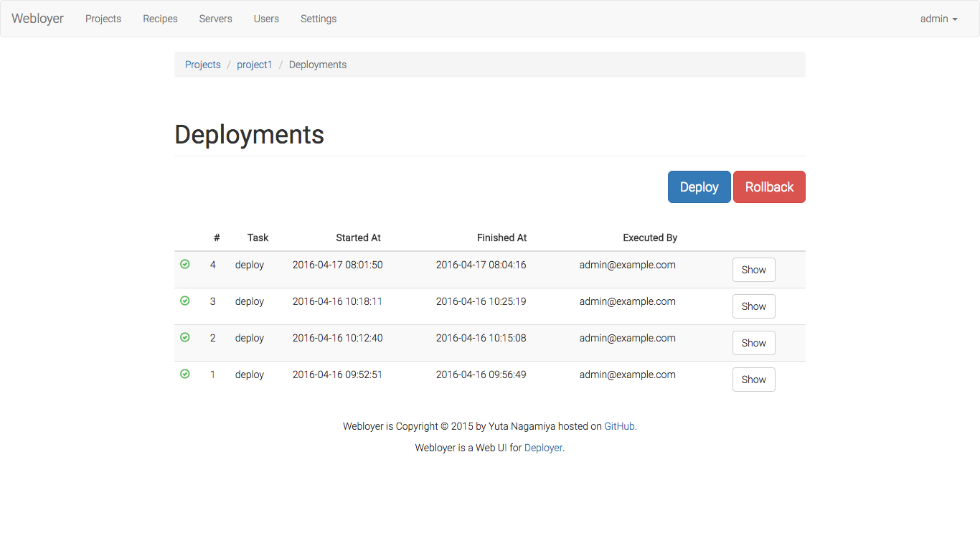Click admin@example.com in deployment 1 row

628,375
